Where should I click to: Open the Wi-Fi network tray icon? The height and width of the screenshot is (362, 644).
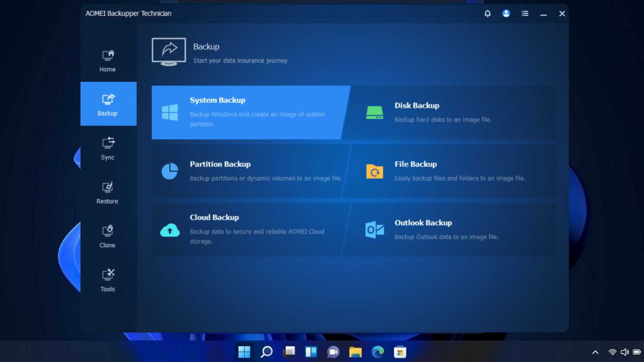point(612,353)
